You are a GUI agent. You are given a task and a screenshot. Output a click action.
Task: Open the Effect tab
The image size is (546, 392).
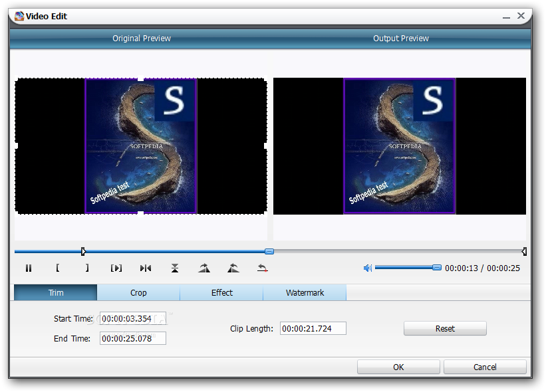pyautogui.click(x=222, y=292)
